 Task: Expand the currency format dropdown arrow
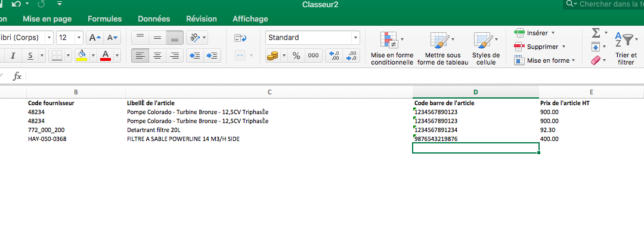(x=284, y=56)
